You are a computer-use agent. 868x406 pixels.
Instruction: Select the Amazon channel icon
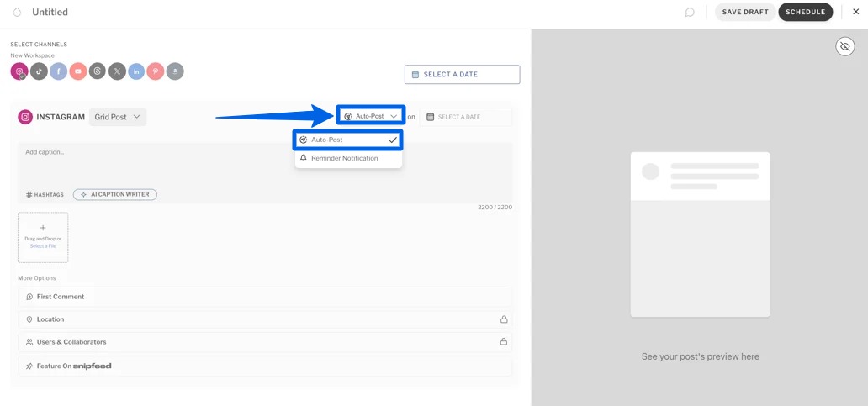tap(175, 71)
